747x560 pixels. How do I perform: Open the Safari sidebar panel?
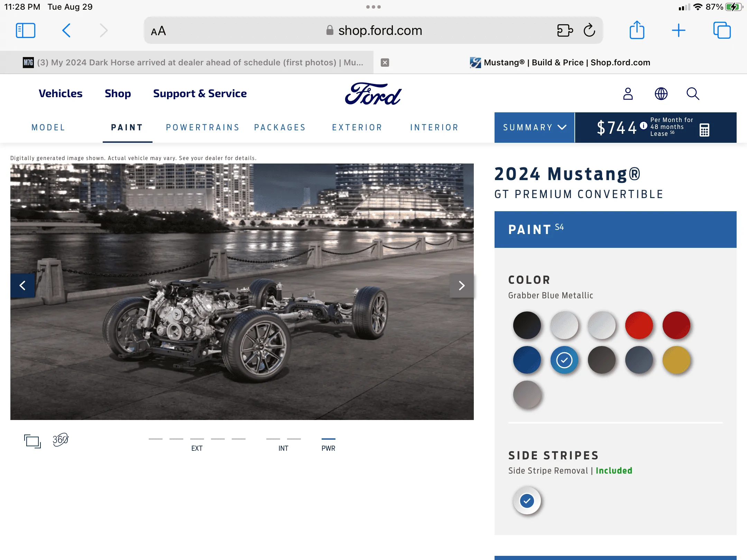(x=26, y=30)
